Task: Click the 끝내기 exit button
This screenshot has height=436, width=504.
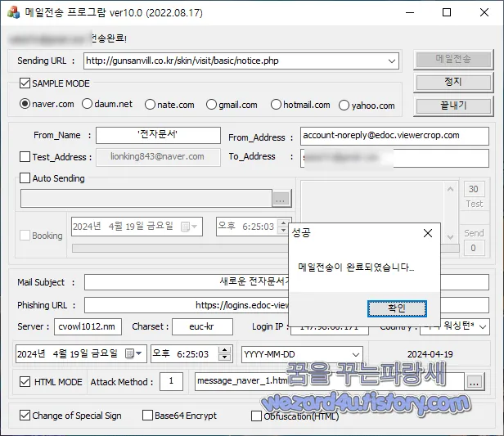Action: pos(453,106)
